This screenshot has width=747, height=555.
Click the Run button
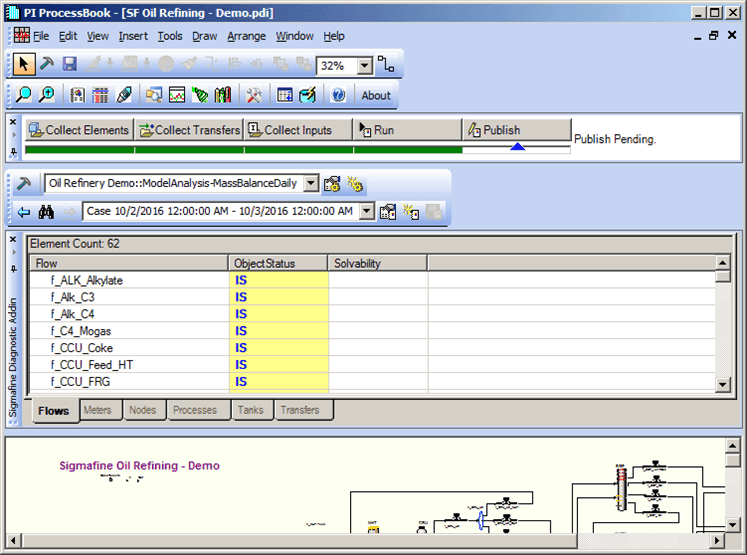point(408,130)
